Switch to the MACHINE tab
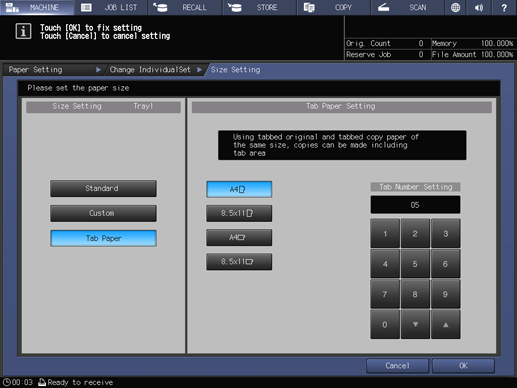 coord(37,7)
